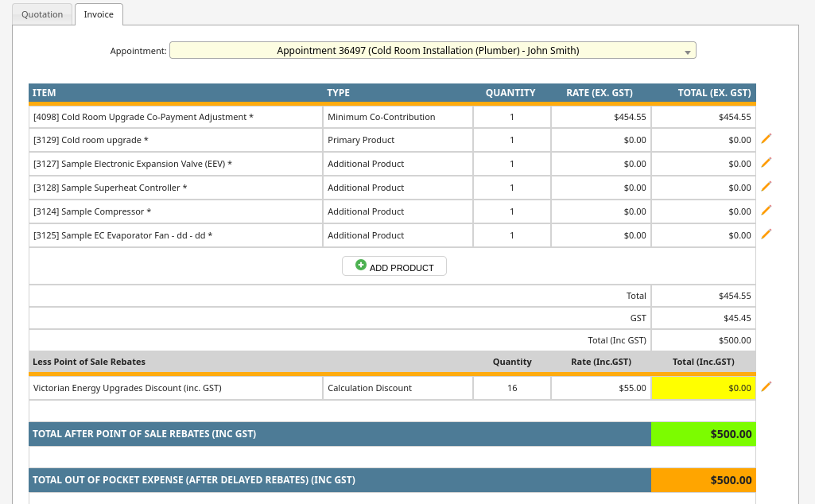The image size is (815, 504).
Task: Edit the Cold room upgrade row pencil
Action: (x=766, y=139)
